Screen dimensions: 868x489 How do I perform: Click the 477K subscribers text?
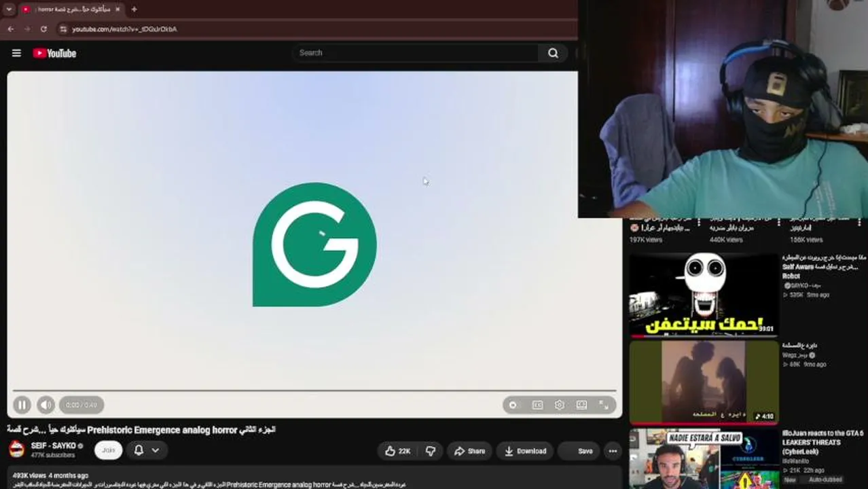pos(53,455)
